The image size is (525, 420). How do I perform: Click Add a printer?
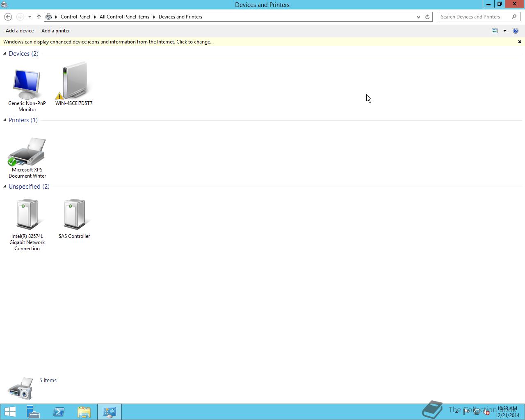pos(56,31)
